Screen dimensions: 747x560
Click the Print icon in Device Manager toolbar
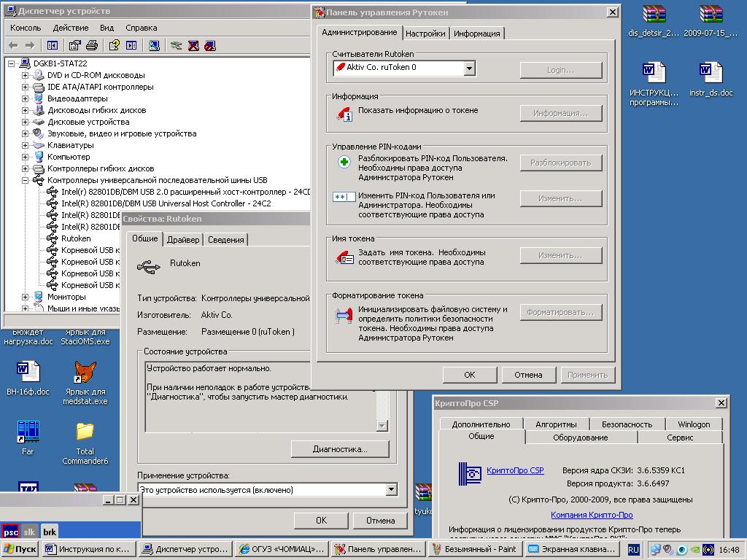(x=92, y=45)
